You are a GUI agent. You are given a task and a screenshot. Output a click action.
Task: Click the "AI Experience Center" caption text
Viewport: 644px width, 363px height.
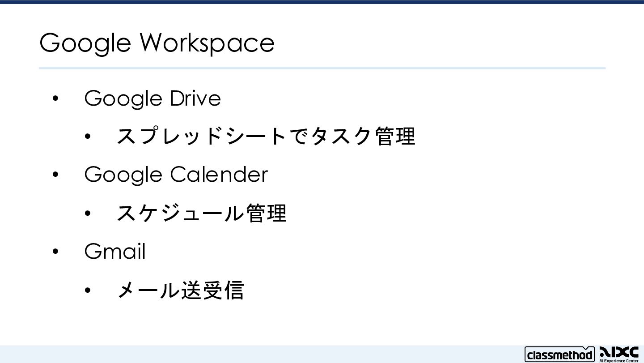point(619,360)
